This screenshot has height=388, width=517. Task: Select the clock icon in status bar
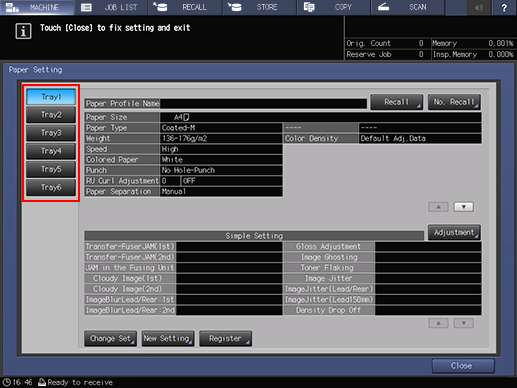pyautogui.click(x=6, y=382)
